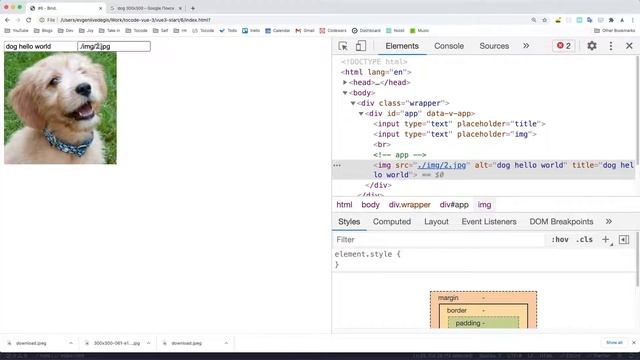The image size is (640, 360).
Task: Open the Other Bookmarks folder
Action: 614,31
